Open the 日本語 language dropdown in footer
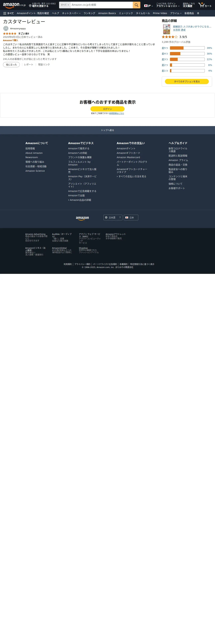This screenshot has height=644, width=215. tap(113, 218)
